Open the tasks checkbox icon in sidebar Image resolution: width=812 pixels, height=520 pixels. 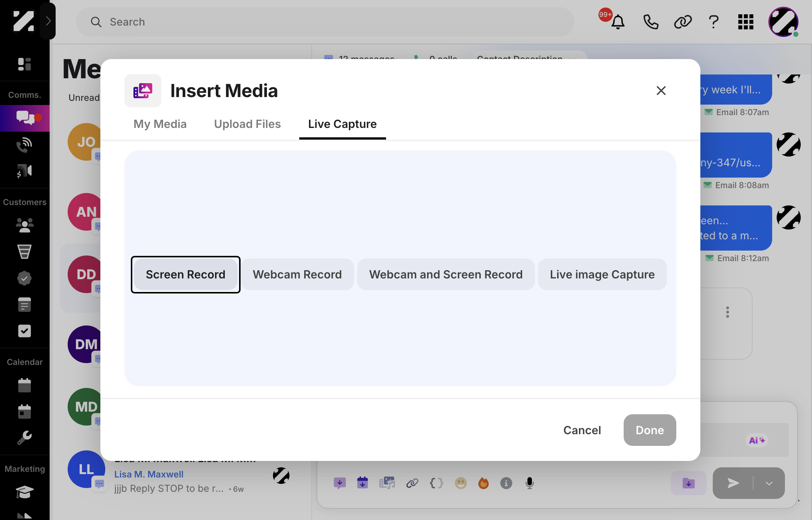point(24,331)
